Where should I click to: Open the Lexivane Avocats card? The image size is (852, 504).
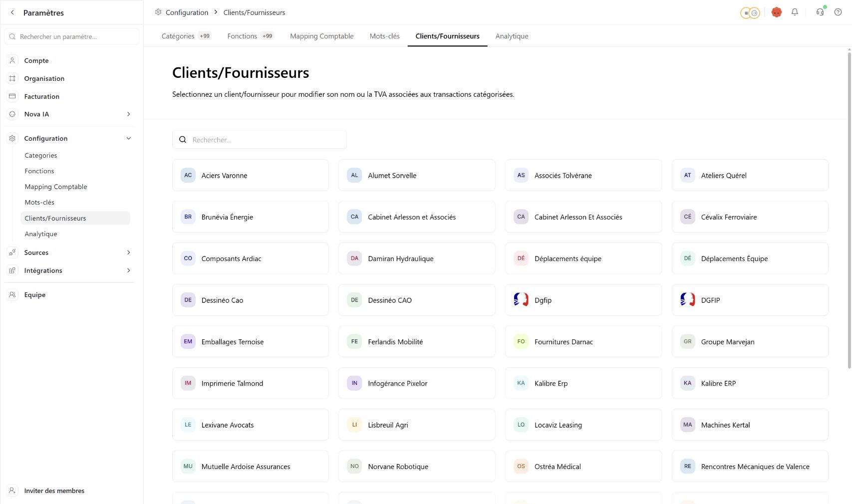pyautogui.click(x=251, y=425)
